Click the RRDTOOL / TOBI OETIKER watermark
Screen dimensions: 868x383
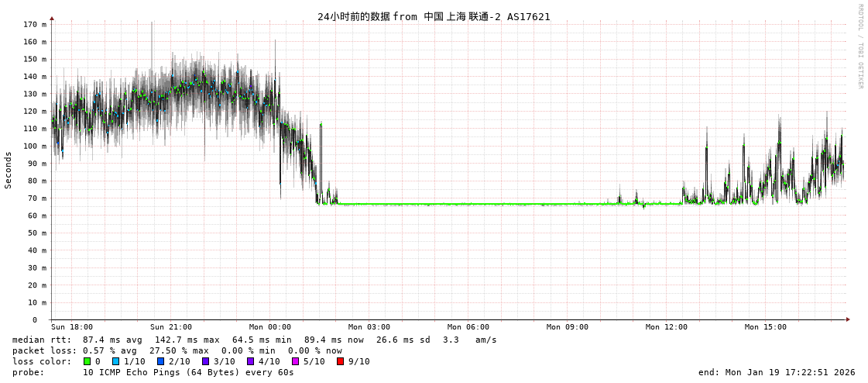point(859,47)
